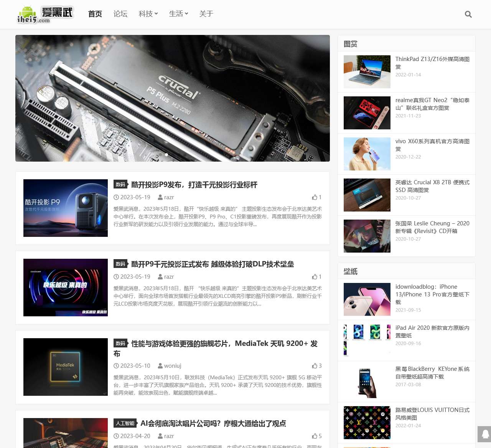
Task: Click the 图赏 section heading
Action: point(351,44)
